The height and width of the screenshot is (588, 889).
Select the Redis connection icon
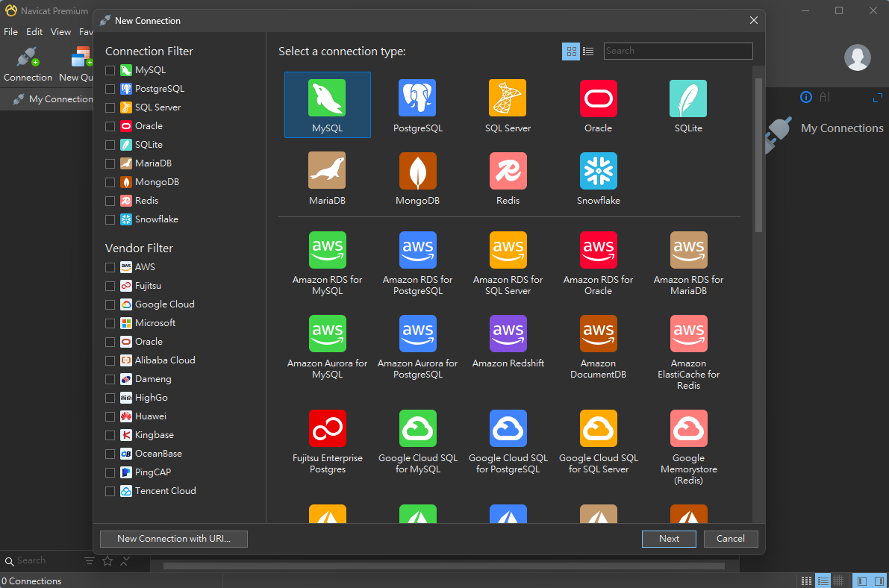(x=508, y=171)
